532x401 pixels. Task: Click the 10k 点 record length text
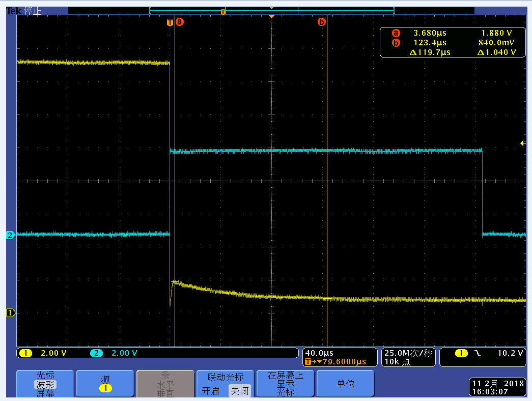397,362
